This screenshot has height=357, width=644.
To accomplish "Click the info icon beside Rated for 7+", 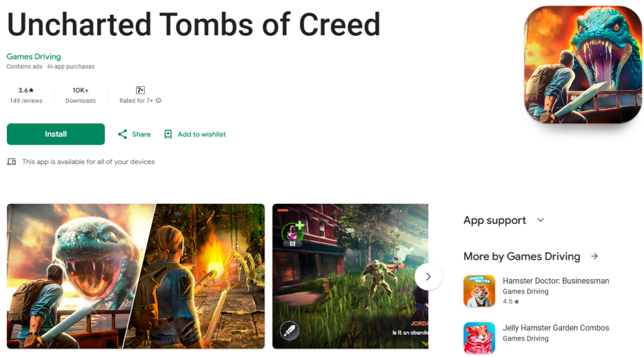I will (x=158, y=101).
